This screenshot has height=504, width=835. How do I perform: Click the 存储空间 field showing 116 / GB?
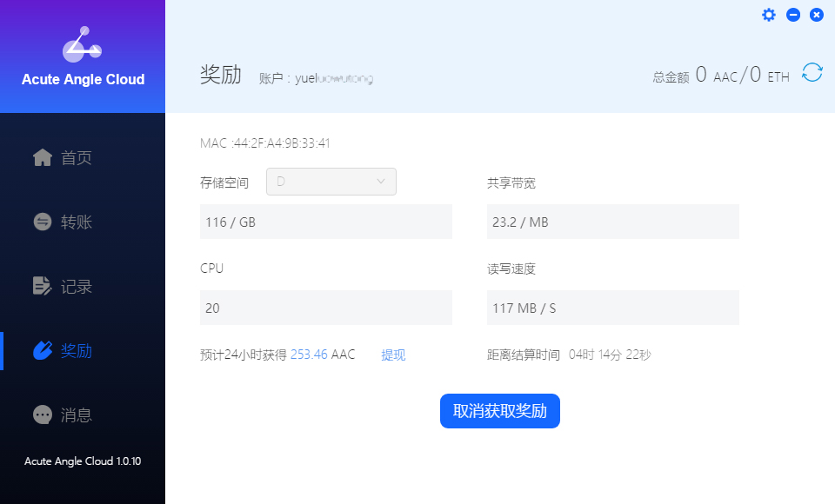point(326,222)
